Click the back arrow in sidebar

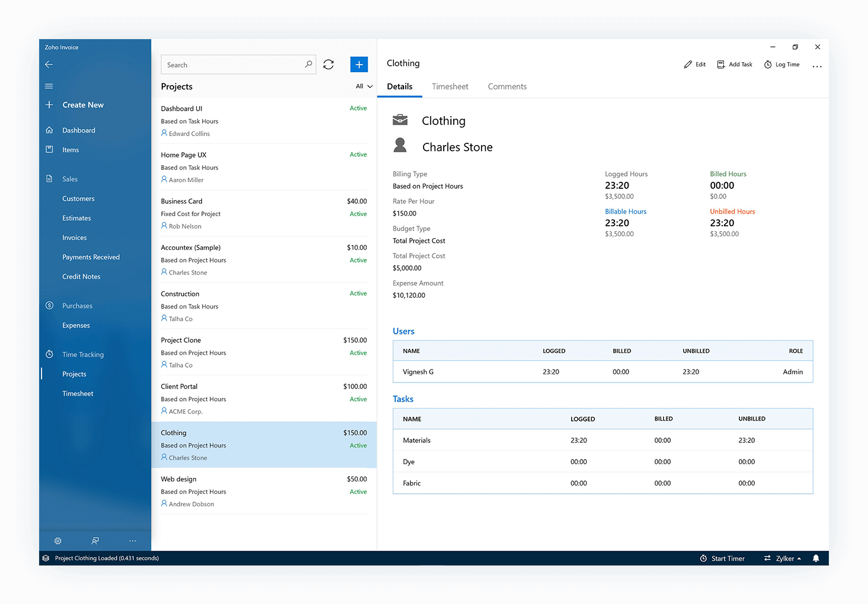click(49, 65)
